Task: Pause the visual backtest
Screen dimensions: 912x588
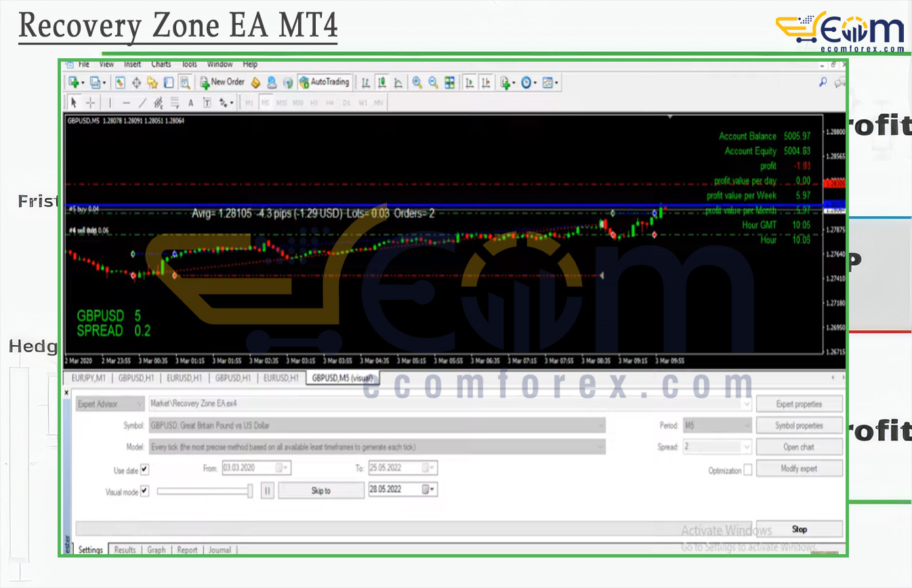Action: tap(268, 490)
